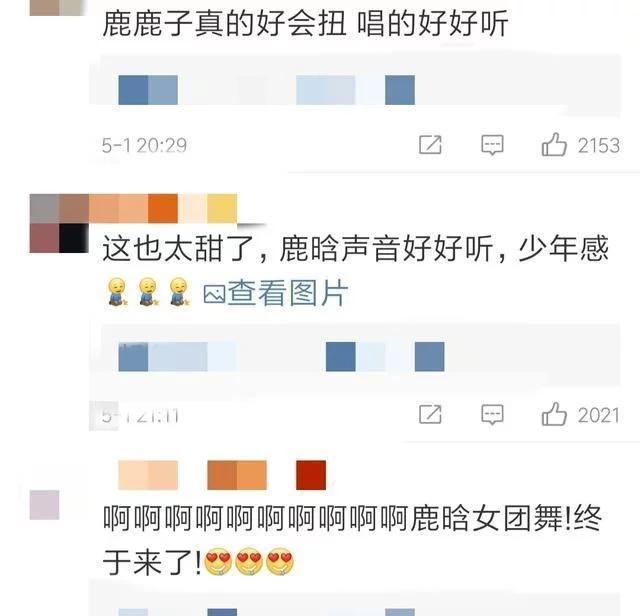The width and height of the screenshot is (640, 616).
Task: Click the 5-1 20:29 timestamp
Action: tap(144, 145)
